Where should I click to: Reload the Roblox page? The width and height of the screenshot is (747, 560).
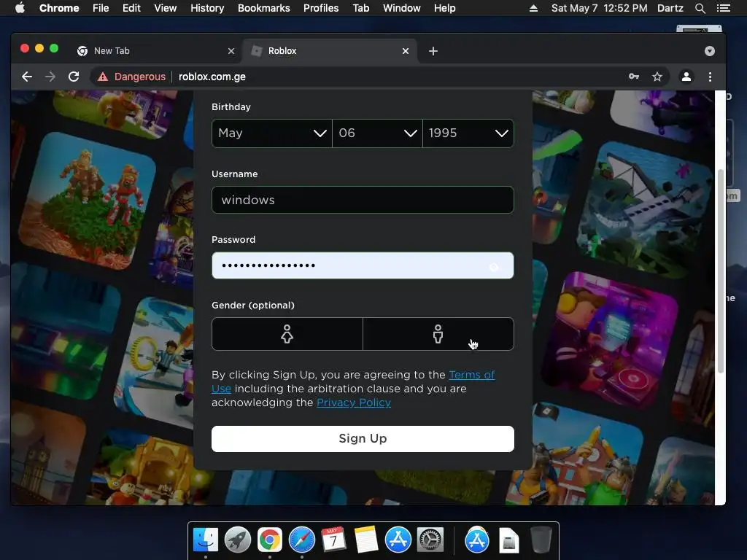click(x=74, y=77)
